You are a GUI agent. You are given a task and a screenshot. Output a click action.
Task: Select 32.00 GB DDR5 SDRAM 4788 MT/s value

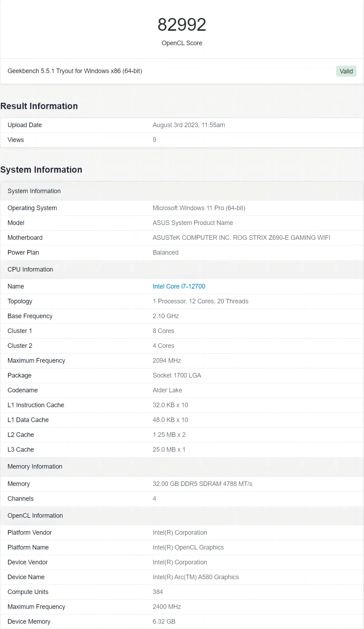click(202, 484)
